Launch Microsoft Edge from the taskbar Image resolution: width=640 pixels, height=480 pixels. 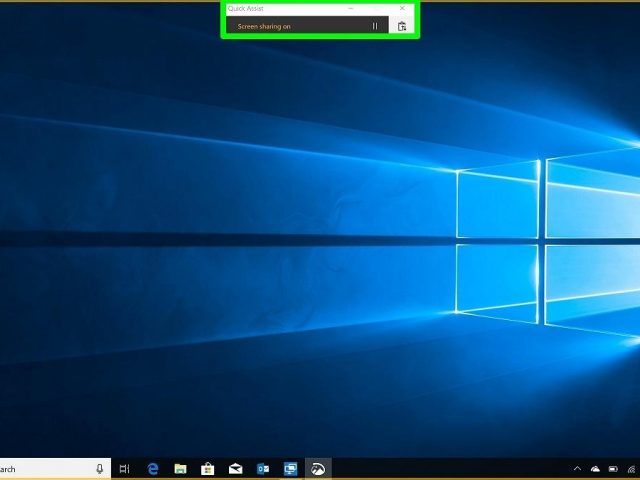(153, 469)
